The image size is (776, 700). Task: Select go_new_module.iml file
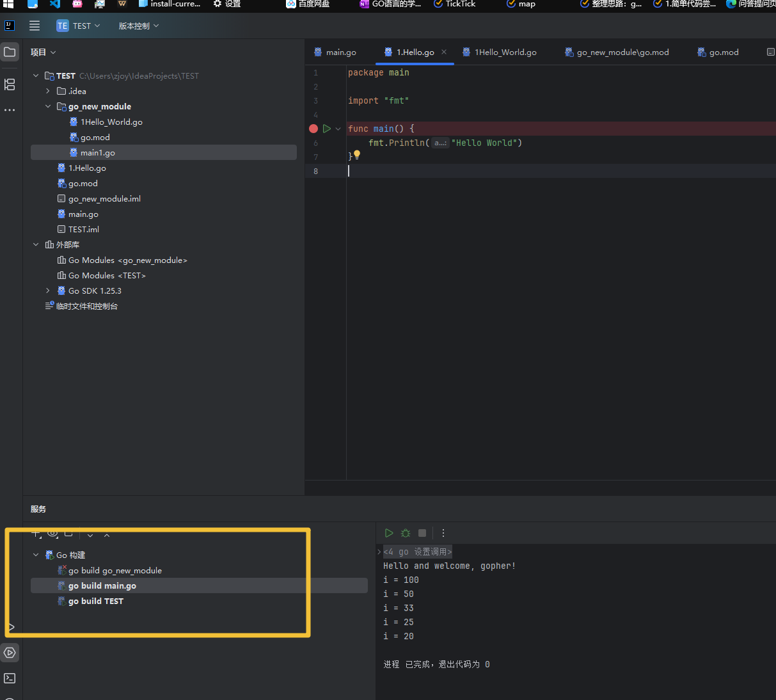click(99, 198)
